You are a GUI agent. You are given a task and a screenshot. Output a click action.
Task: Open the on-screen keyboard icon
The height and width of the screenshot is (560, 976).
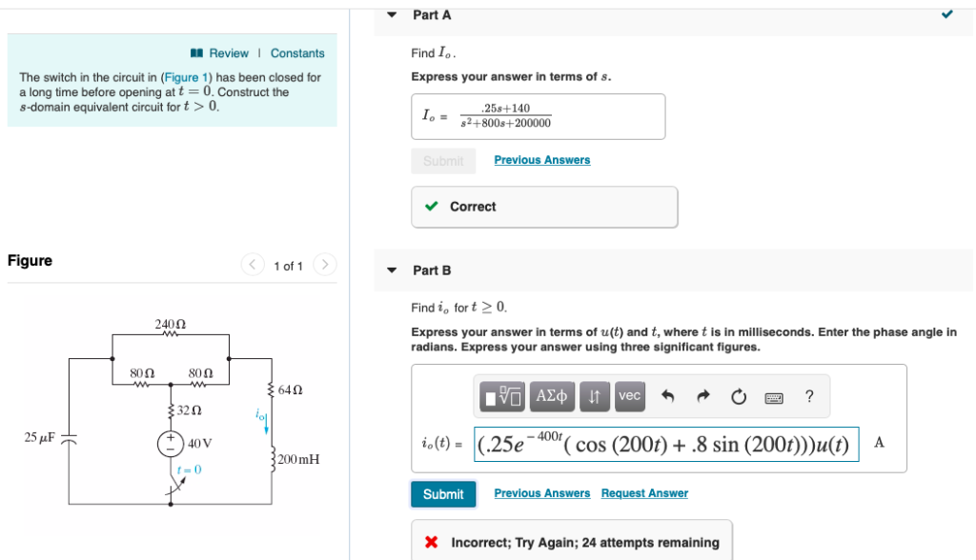click(773, 396)
